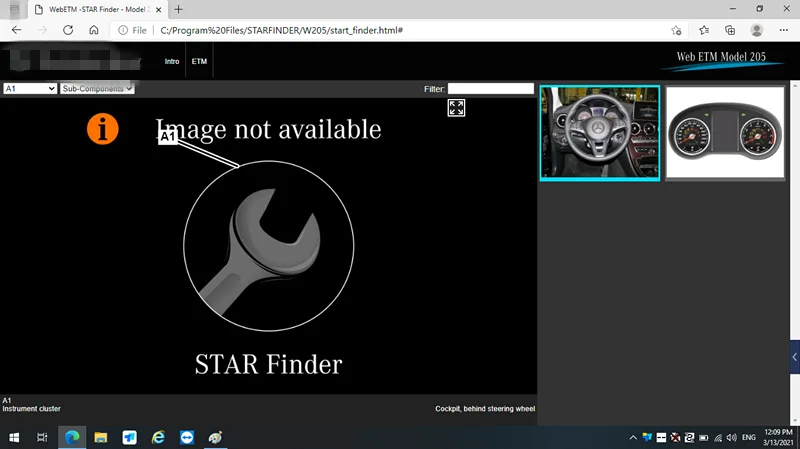Switch ENG input language
Viewport: 800px width, 449px height.
(748, 437)
